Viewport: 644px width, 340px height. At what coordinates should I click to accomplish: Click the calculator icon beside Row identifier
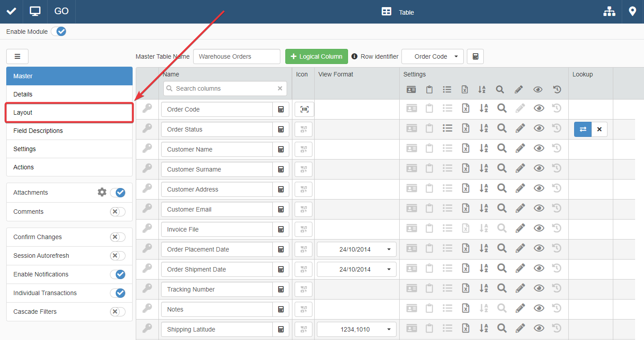tap(475, 56)
